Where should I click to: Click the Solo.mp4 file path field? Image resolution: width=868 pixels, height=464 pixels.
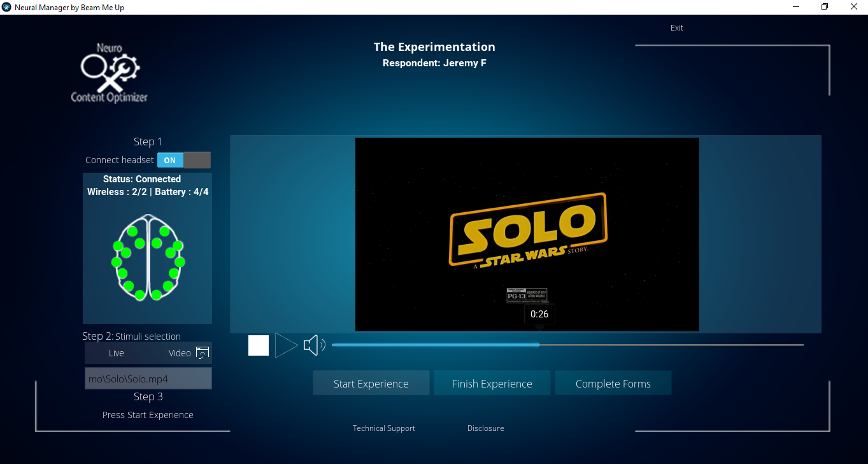pos(148,379)
